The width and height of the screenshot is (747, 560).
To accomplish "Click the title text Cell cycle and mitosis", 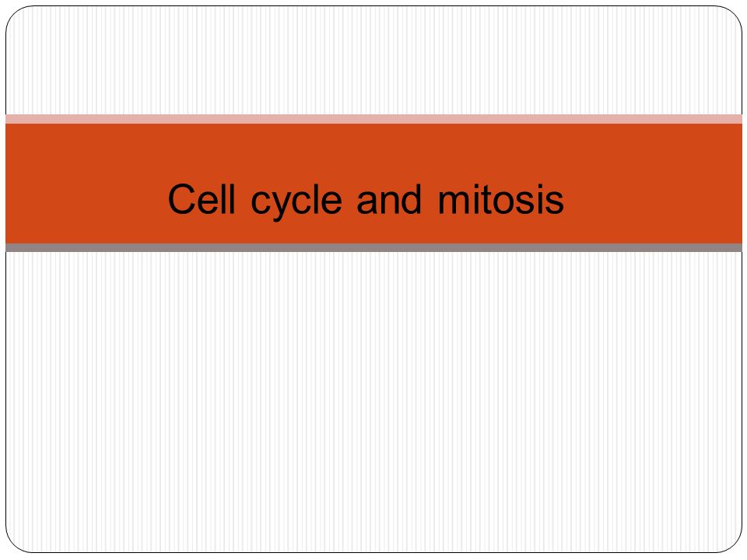I will (x=366, y=200).
